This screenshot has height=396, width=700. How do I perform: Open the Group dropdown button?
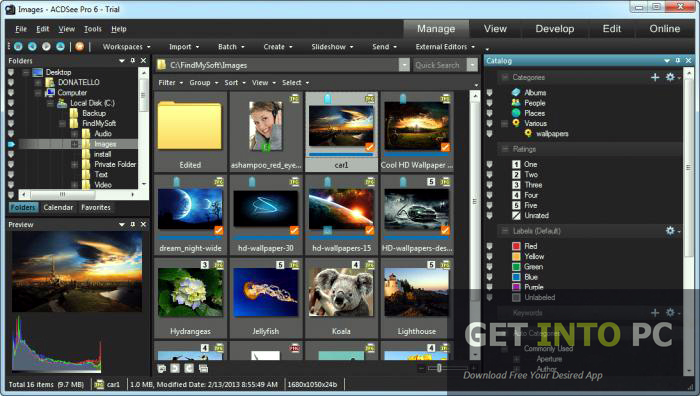[204, 83]
